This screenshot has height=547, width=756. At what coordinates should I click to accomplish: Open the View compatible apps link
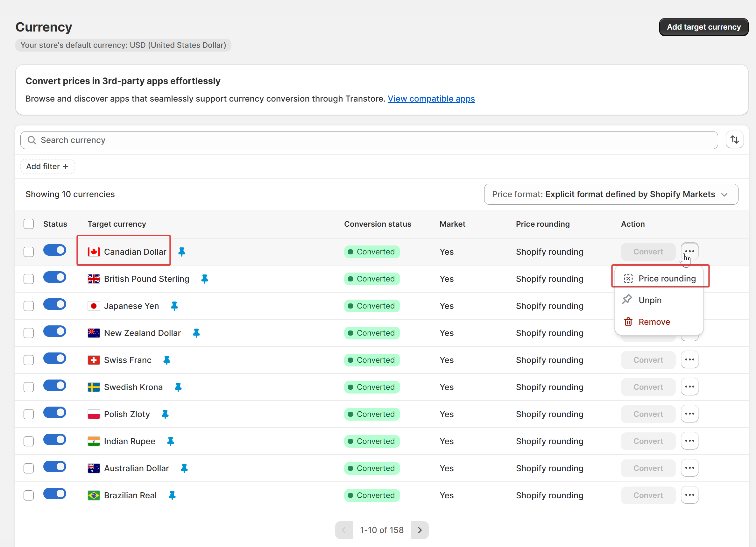[x=431, y=99]
